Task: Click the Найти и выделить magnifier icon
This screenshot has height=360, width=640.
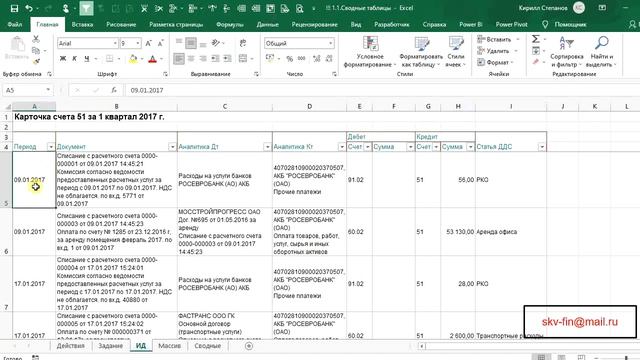Action: click(602, 43)
